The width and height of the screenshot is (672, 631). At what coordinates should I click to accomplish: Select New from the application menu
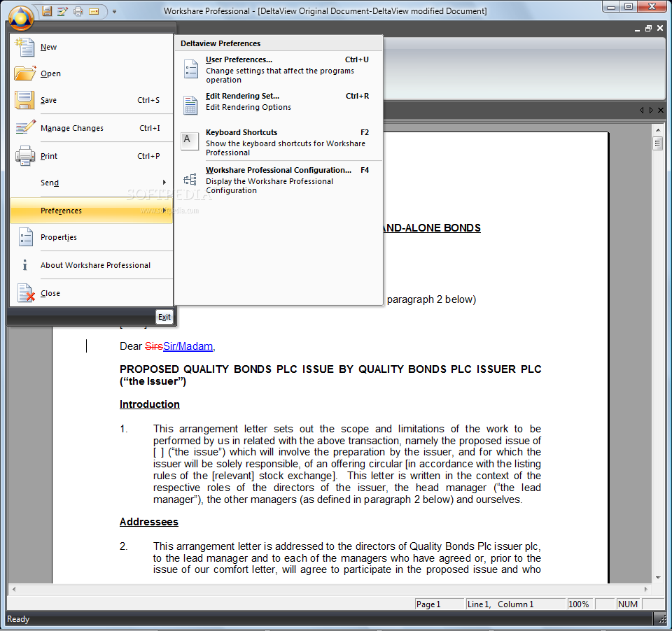[x=92, y=47]
